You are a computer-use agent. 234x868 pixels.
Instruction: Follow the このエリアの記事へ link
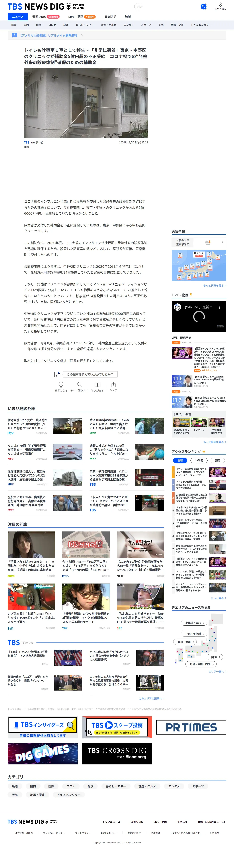151,699
